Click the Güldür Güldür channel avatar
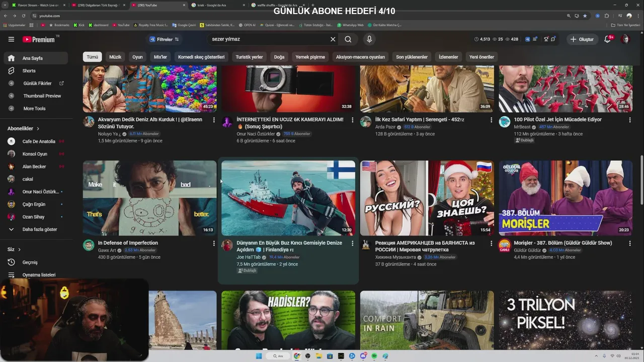The height and width of the screenshot is (362, 644). click(504, 245)
